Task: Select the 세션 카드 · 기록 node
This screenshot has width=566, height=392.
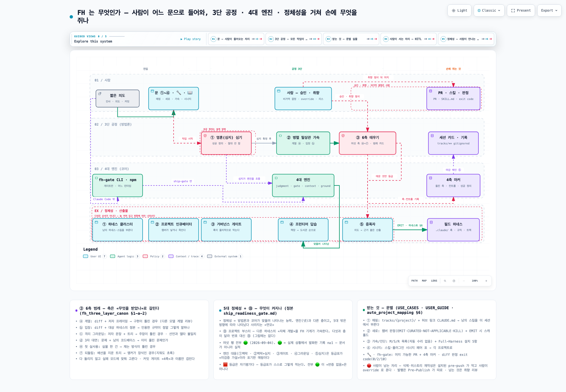Action: coord(453,143)
